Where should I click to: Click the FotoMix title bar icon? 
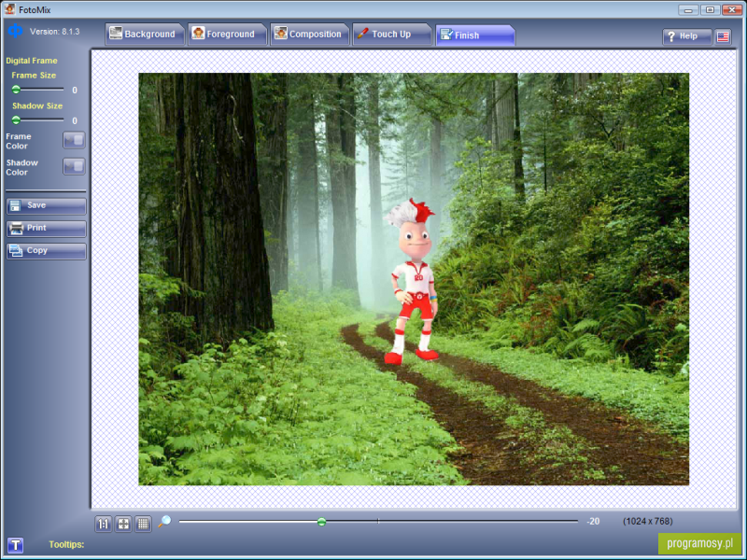pos(9,8)
